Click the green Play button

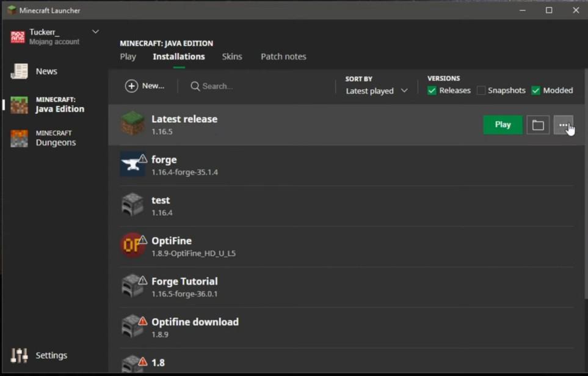(503, 125)
